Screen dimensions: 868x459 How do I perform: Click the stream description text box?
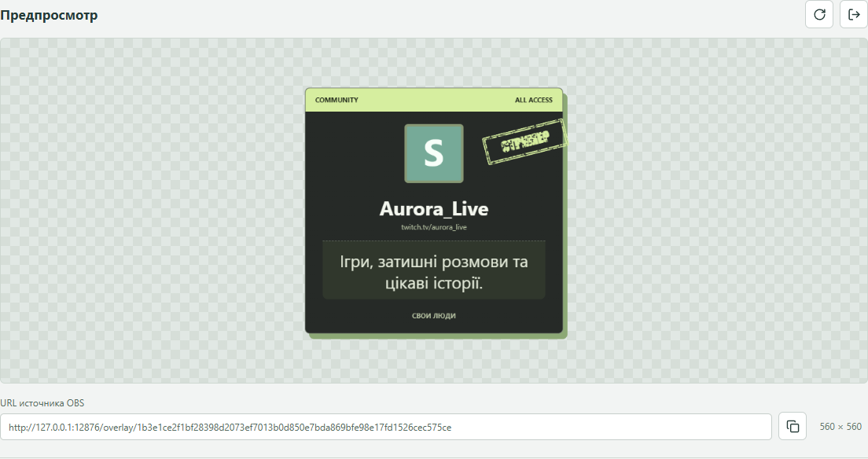(434, 272)
